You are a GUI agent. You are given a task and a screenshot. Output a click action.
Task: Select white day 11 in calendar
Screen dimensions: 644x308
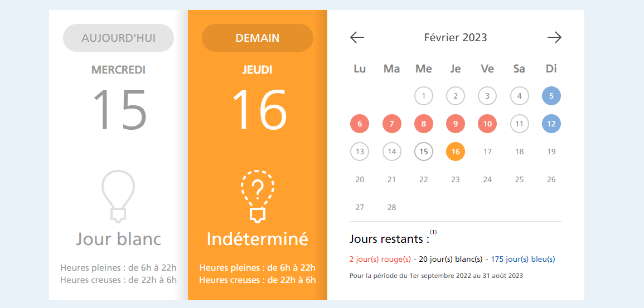coord(520,124)
